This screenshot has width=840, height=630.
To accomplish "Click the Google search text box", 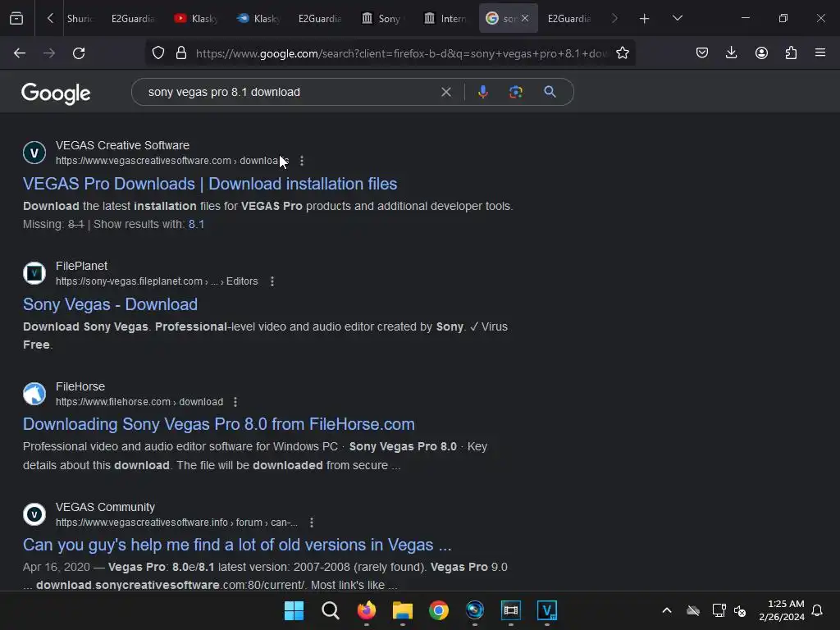I will (290, 92).
